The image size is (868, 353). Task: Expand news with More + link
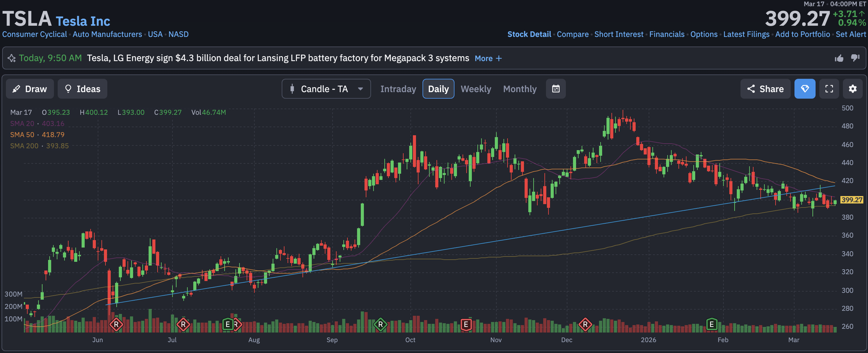[x=488, y=59]
